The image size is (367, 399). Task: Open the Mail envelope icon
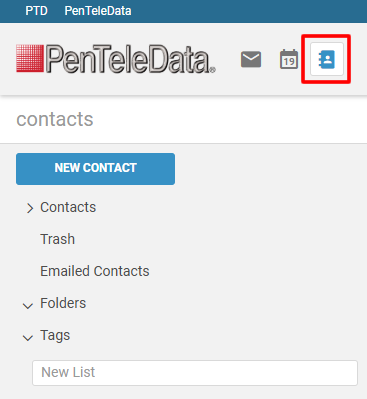click(251, 59)
